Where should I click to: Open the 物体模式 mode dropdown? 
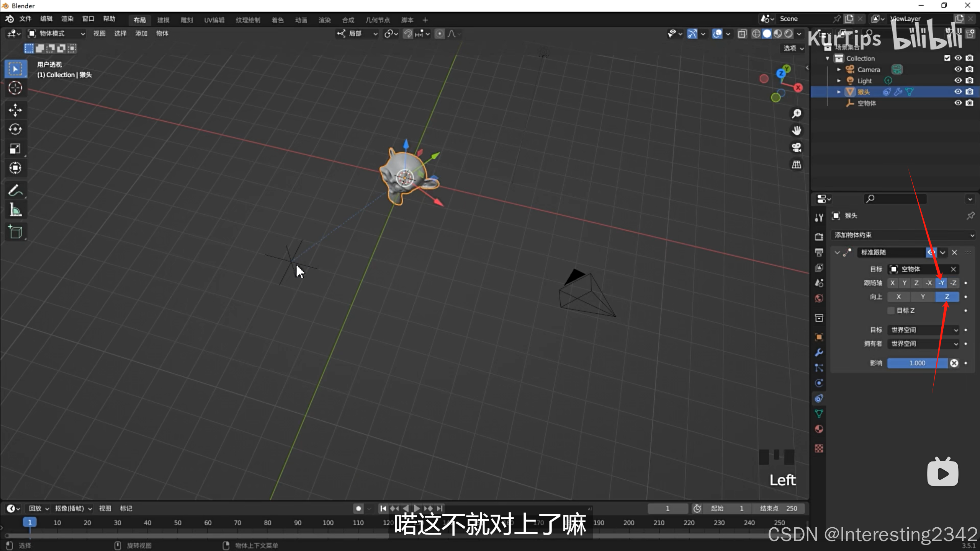57,34
